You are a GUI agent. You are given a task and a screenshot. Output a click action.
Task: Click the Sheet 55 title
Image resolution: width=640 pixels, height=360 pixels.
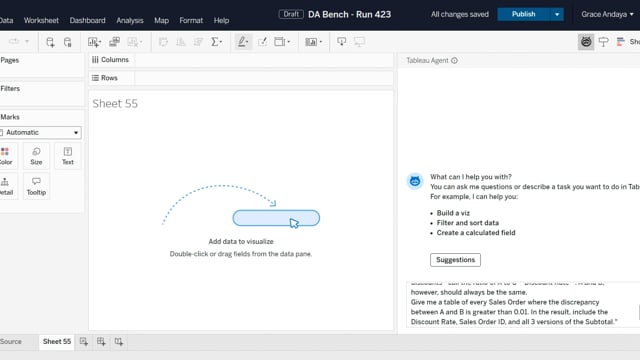click(x=115, y=104)
